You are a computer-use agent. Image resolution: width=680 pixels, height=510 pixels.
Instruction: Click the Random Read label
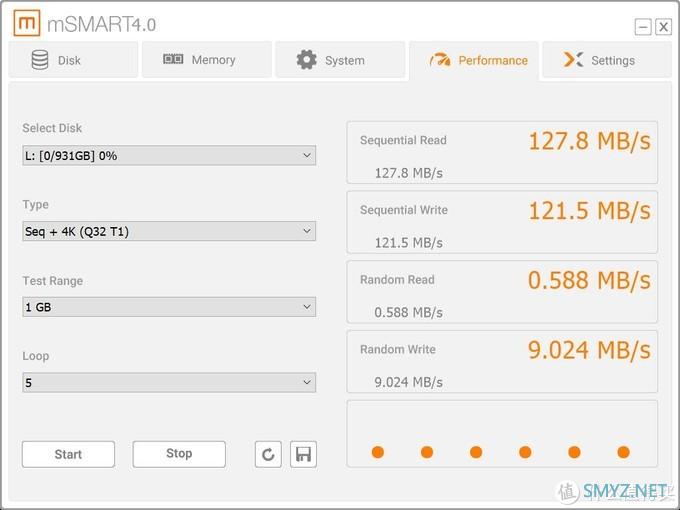pos(397,280)
